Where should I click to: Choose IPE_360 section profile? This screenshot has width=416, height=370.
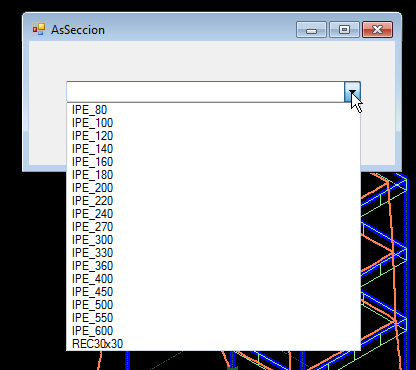click(x=213, y=266)
